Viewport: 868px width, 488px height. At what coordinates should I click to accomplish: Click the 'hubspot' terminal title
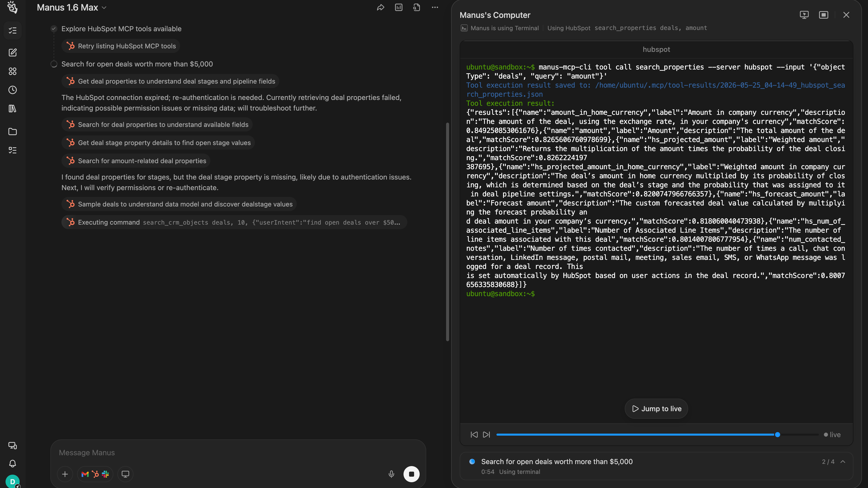pyautogui.click(x=656, y=50)
